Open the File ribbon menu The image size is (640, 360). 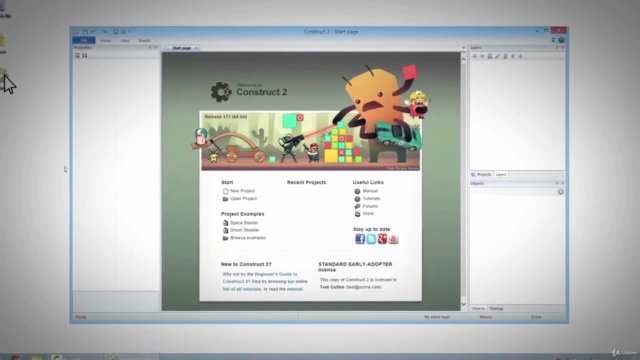click(x=84, y=40)
